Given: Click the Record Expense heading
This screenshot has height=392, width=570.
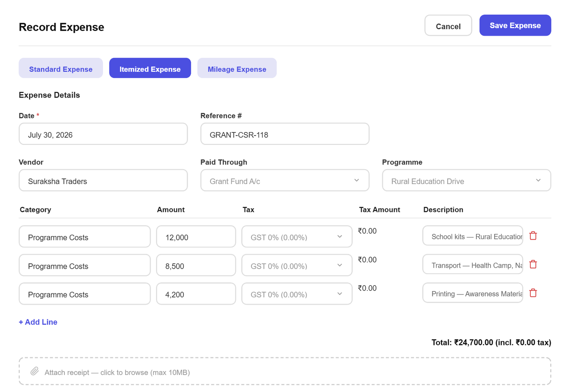Looking at the screenshot, I should pyautogui.click(x=61, y=27).
